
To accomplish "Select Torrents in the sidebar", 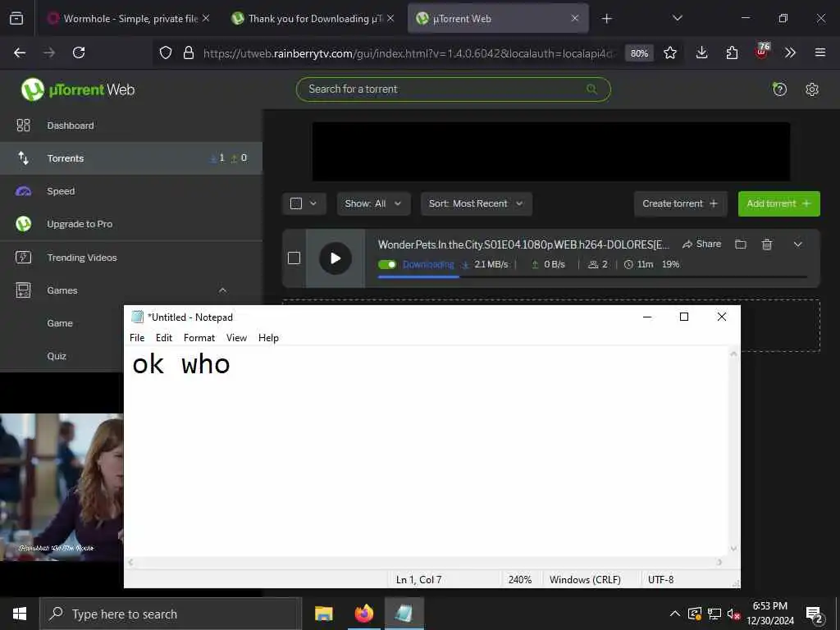I will (131, 158).
